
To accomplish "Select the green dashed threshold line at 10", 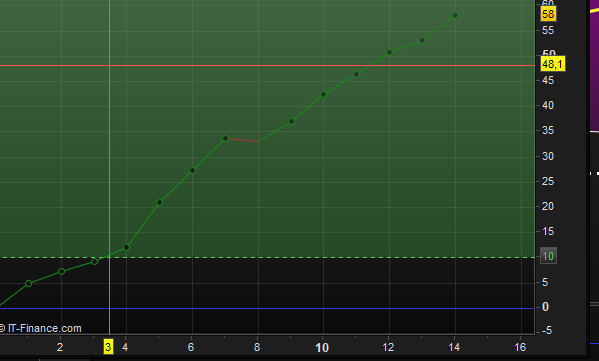I will click(267, 257).
